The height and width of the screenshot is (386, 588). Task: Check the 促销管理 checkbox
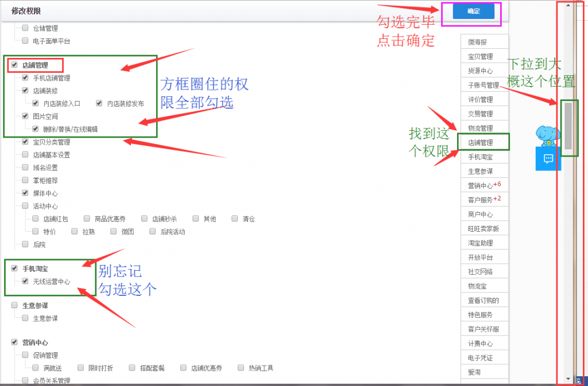coord(25,354)
